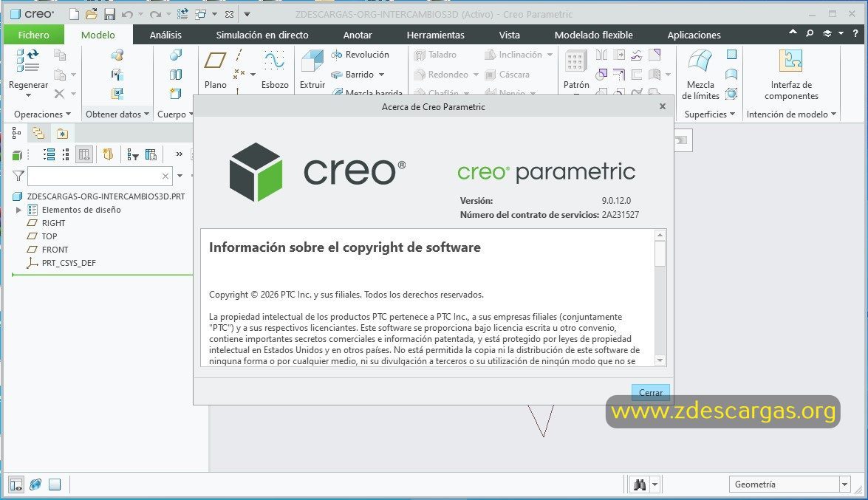Open the Barrido dropdown arrow
Viewport: 868px width, 500px height.
click(x=381, y=75)
